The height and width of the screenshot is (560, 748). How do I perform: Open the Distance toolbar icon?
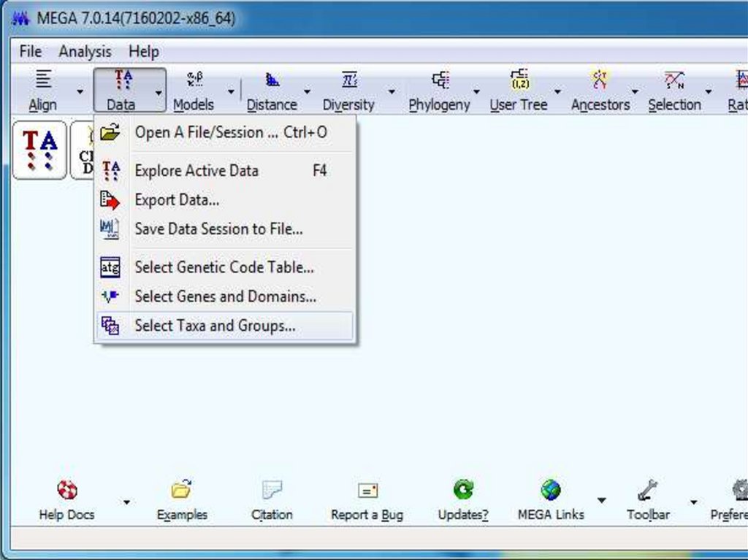(x=272, y=80)
